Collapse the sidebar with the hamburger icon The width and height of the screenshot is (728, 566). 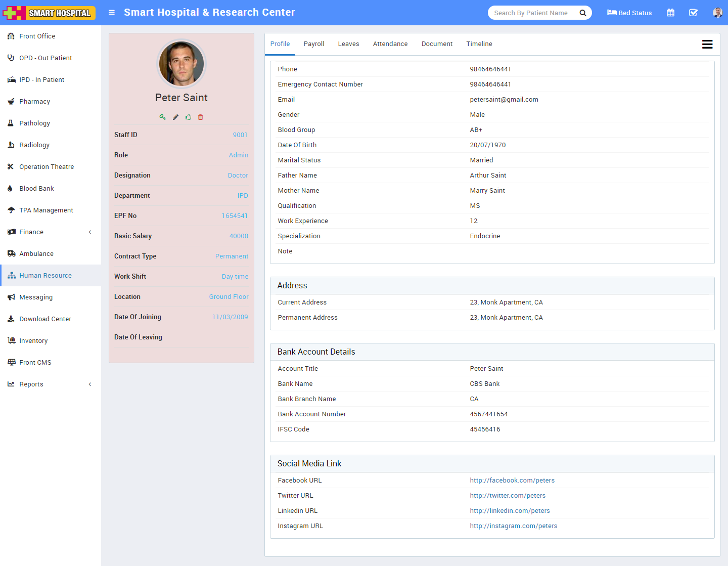click(111, 12)
